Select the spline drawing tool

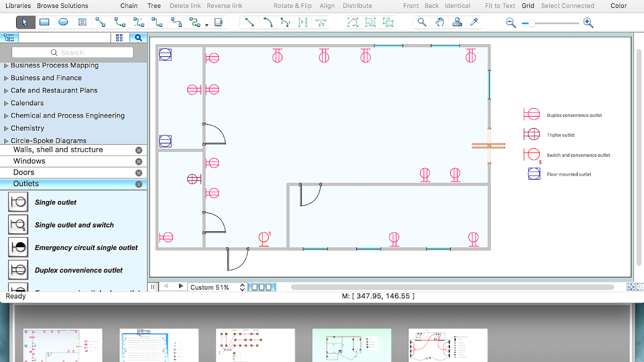pos(285,23)
